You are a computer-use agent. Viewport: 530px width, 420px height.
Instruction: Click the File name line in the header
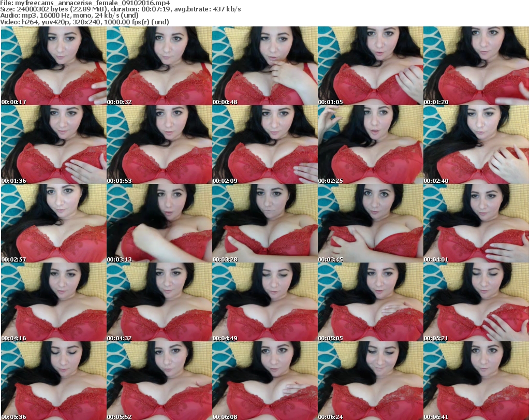tap(85, 3)
